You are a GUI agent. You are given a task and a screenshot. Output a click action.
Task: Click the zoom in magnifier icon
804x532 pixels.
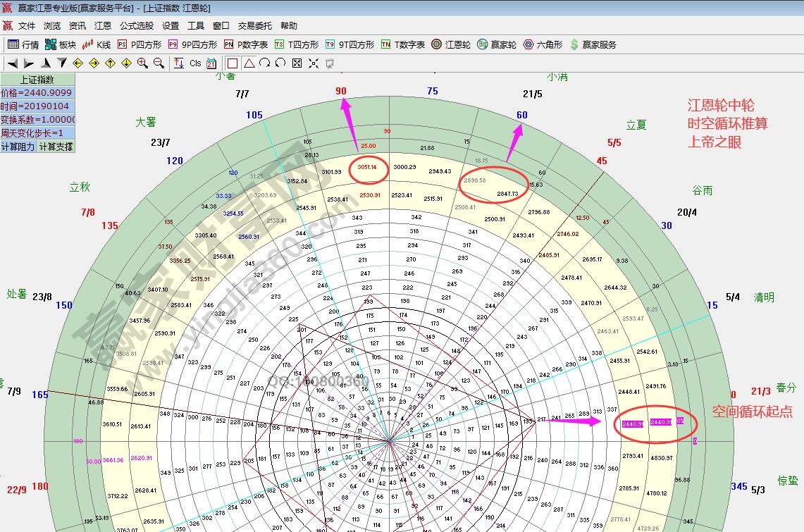pyautogui.click(x=142, y=63)
